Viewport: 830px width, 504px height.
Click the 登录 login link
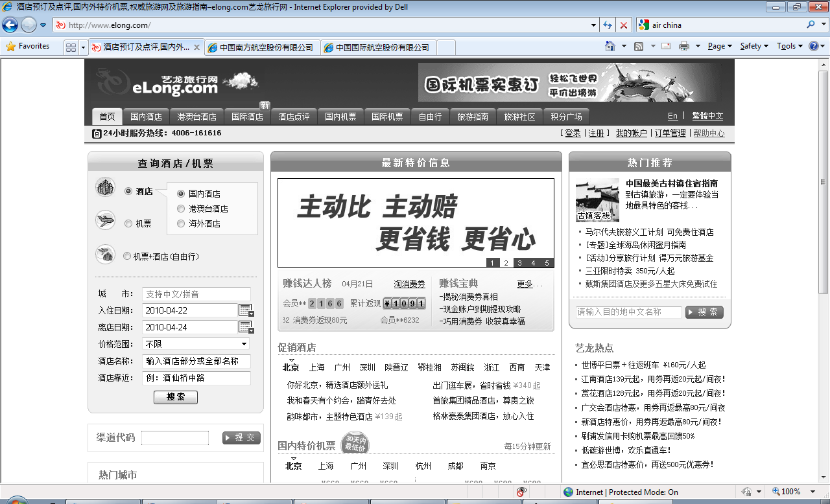573,133
